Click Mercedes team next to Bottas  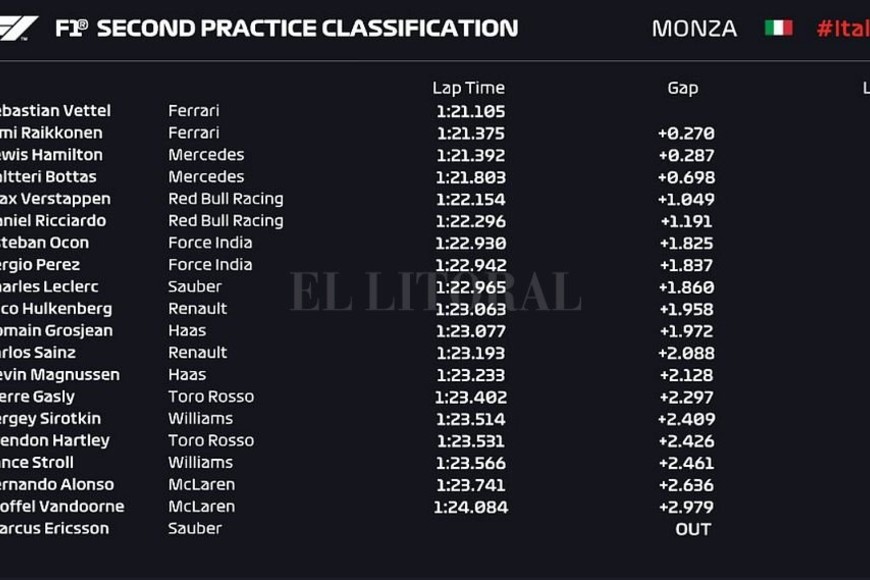click(x=206, y=177)
